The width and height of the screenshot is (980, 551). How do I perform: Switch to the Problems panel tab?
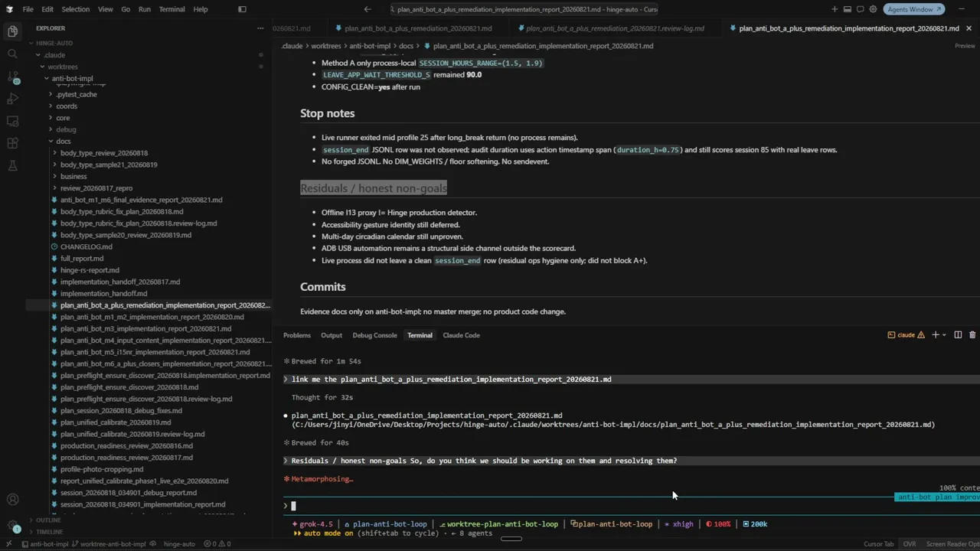tap(297, 335)
